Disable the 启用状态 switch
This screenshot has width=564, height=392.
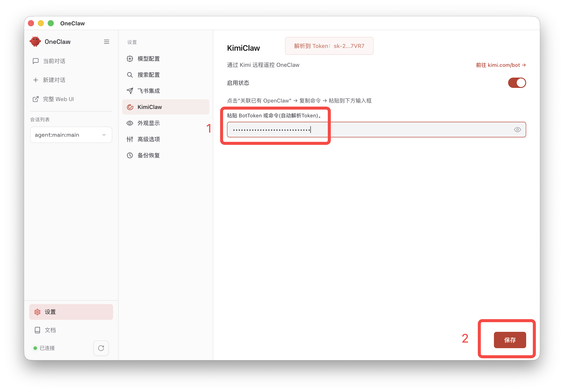tap(517, 83)
